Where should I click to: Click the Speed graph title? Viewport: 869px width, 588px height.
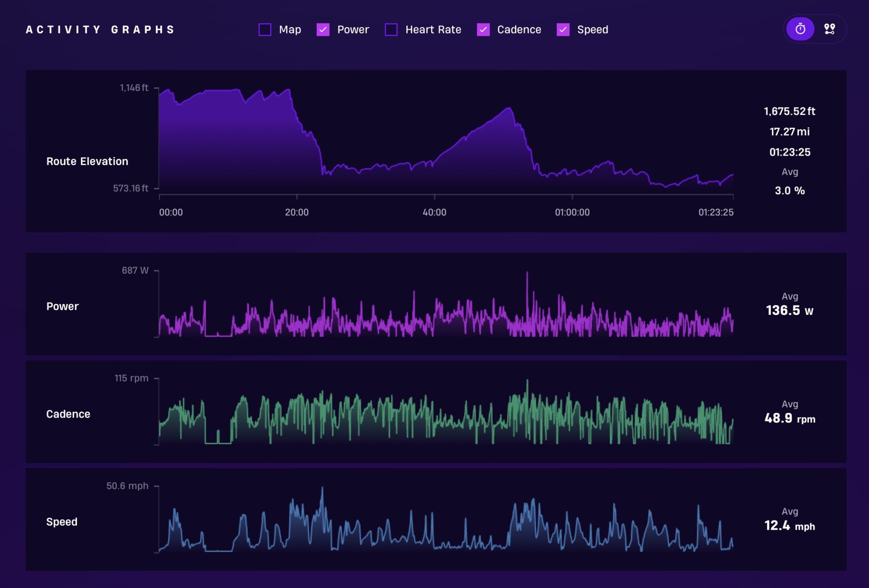click(62, 522)
